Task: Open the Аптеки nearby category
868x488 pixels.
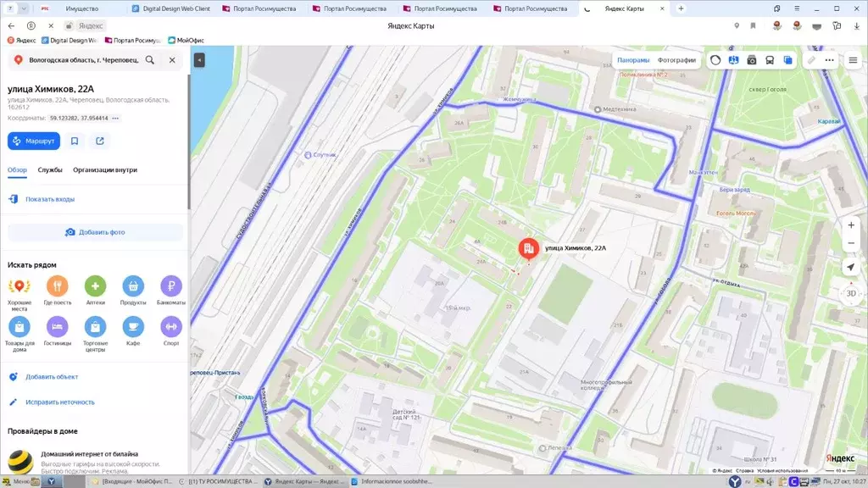Action: tap(95, 286)
